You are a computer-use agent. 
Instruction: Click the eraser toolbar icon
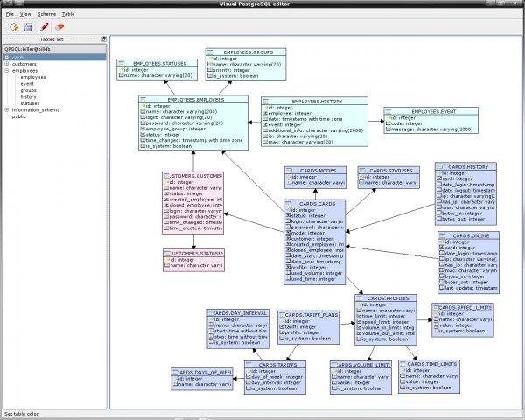[x=59, y=27]
